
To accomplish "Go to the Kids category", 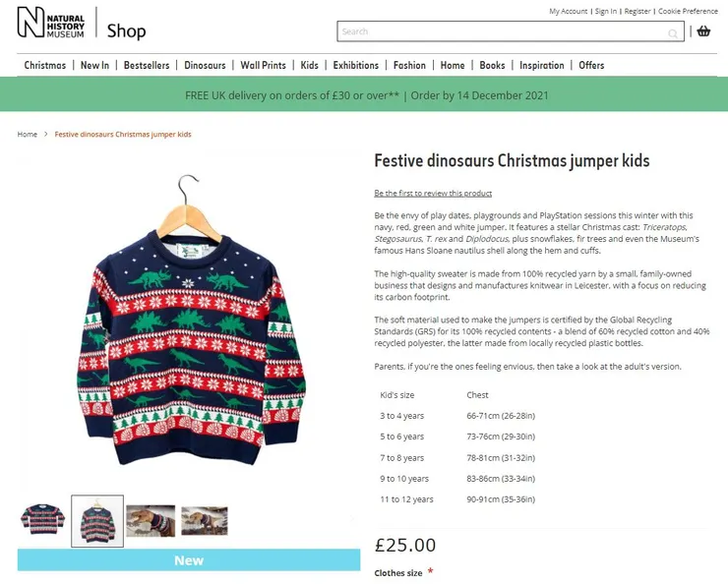I will 310,65.
